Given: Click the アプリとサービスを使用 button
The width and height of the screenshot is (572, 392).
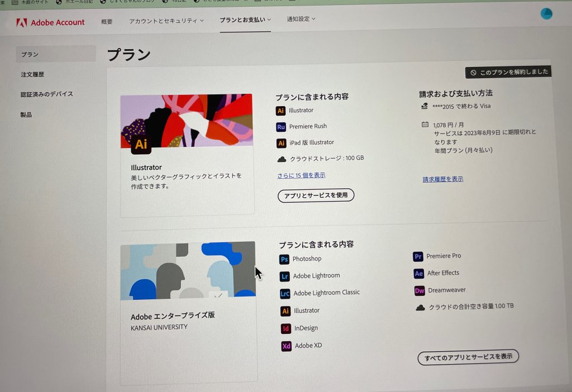Looking at the screenshot, I should [x=316, y=195].
